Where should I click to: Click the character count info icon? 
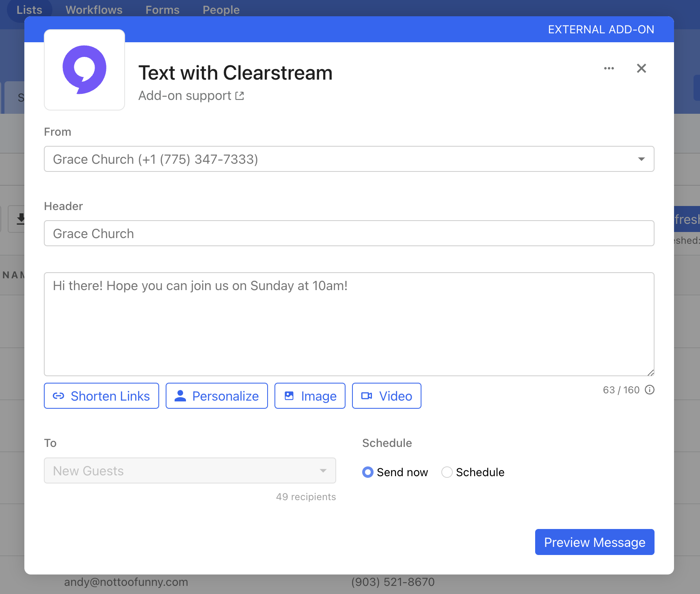[650, 390]
